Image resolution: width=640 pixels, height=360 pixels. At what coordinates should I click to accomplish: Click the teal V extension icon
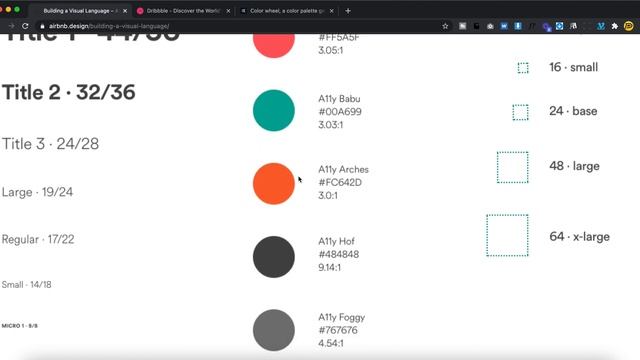[x=601, y=26]
